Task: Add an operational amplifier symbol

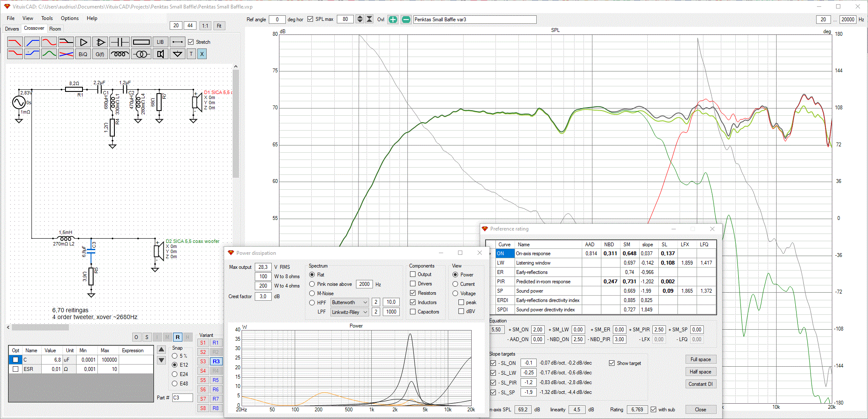Action: (100, 42)
